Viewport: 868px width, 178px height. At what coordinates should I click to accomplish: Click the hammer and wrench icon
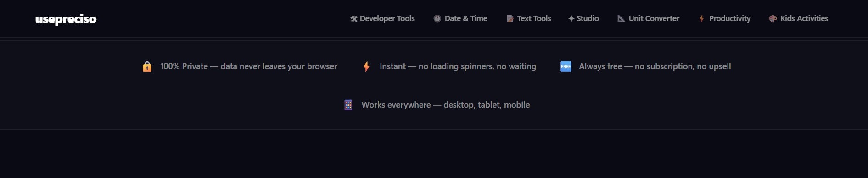click(353, 19)
